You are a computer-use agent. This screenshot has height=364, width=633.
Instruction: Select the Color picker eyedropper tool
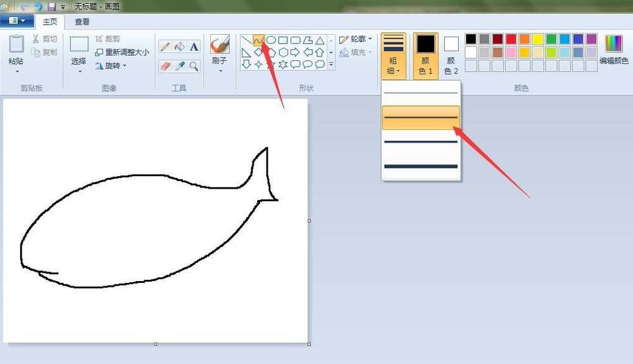click(x=180, y=66)
